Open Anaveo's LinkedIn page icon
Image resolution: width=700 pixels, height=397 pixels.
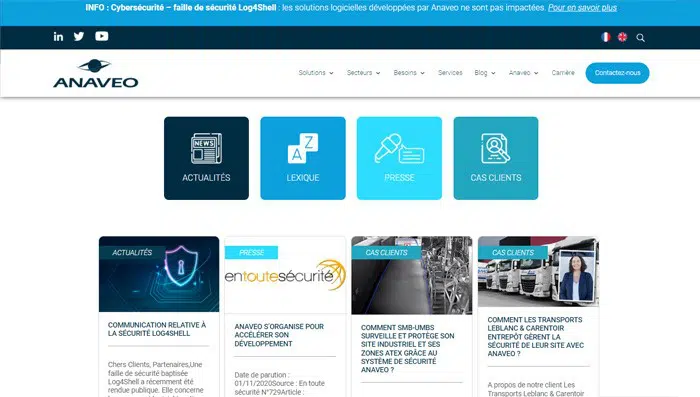pos(58,37)
